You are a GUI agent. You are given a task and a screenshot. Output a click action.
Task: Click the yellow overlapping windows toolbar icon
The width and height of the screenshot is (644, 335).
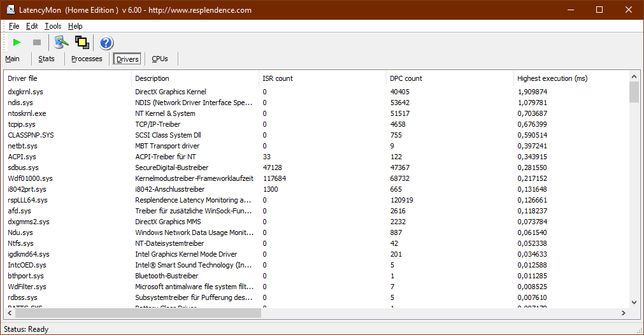[82, 43]
